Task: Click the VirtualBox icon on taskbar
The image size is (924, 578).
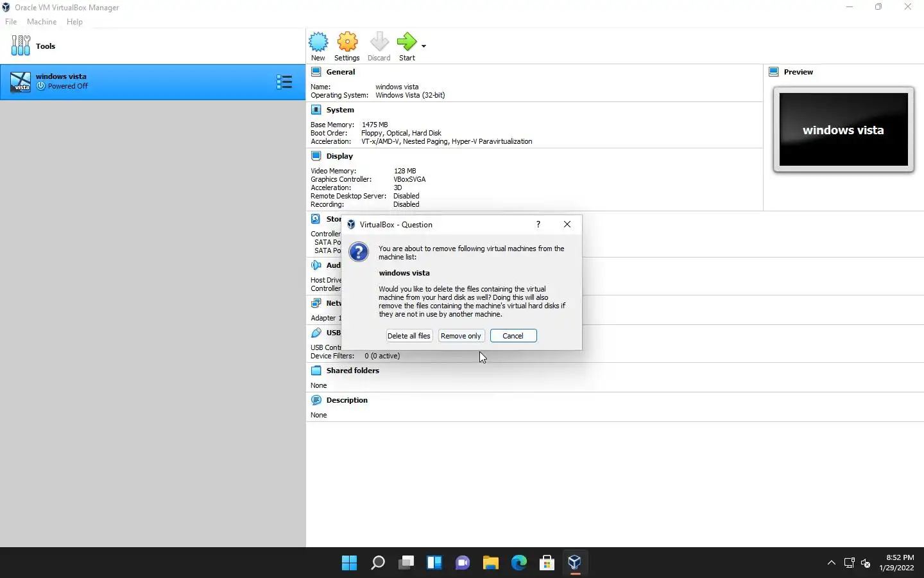Action: click(575, 563)
